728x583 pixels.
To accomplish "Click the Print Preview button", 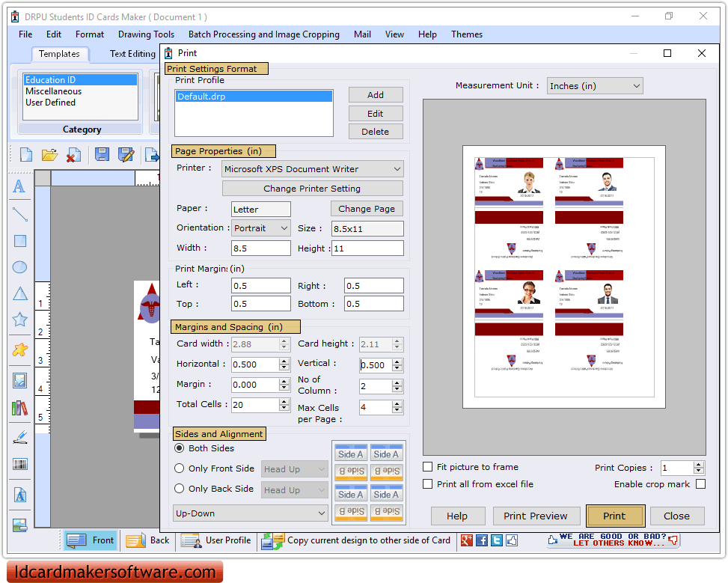I will click(535, 516).
